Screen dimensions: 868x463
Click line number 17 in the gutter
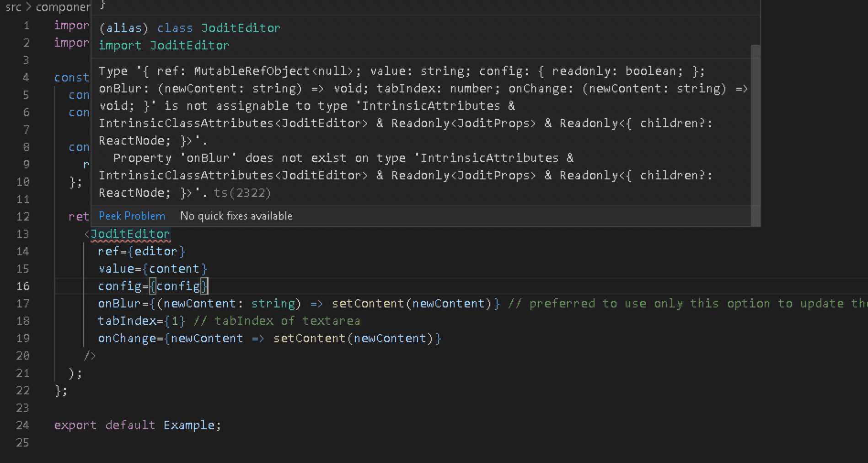pos(23,304)
